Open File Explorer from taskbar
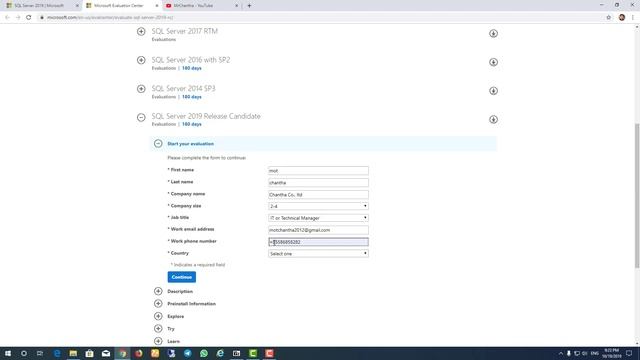The image size is (640, 360). [x=73, y=353]
